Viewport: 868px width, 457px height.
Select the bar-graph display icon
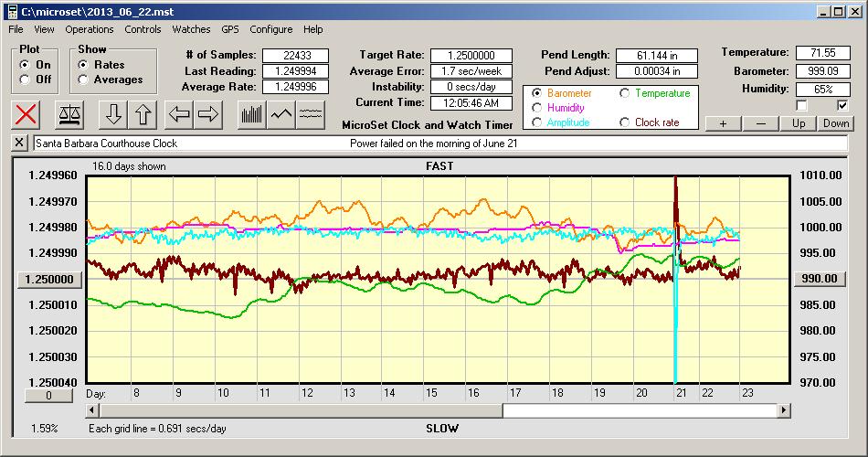click(252, 114)
